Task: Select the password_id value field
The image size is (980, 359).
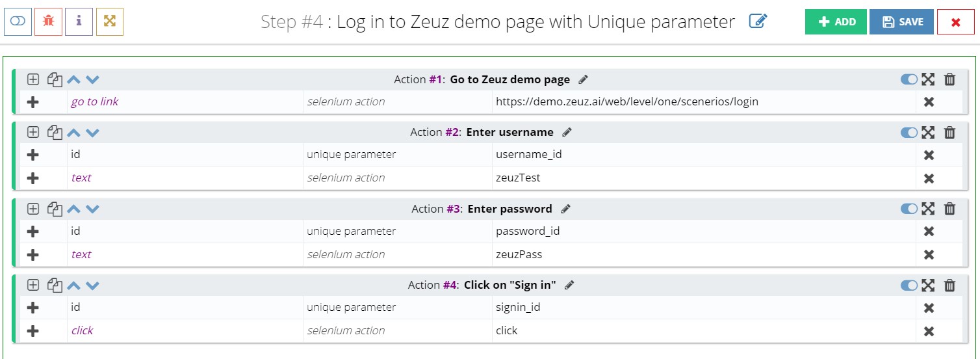Action: (x=703, y=231)
